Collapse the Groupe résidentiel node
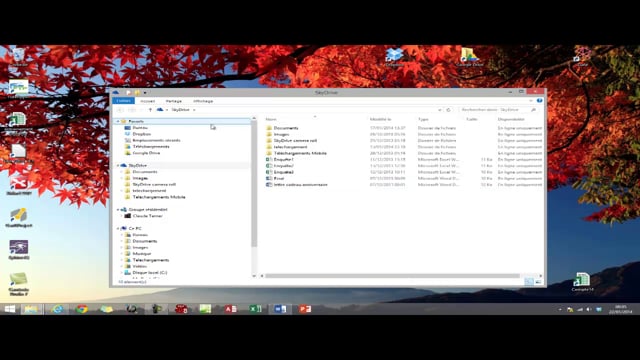The height and width of the screenshot is (360, 640). click(118, 209)
